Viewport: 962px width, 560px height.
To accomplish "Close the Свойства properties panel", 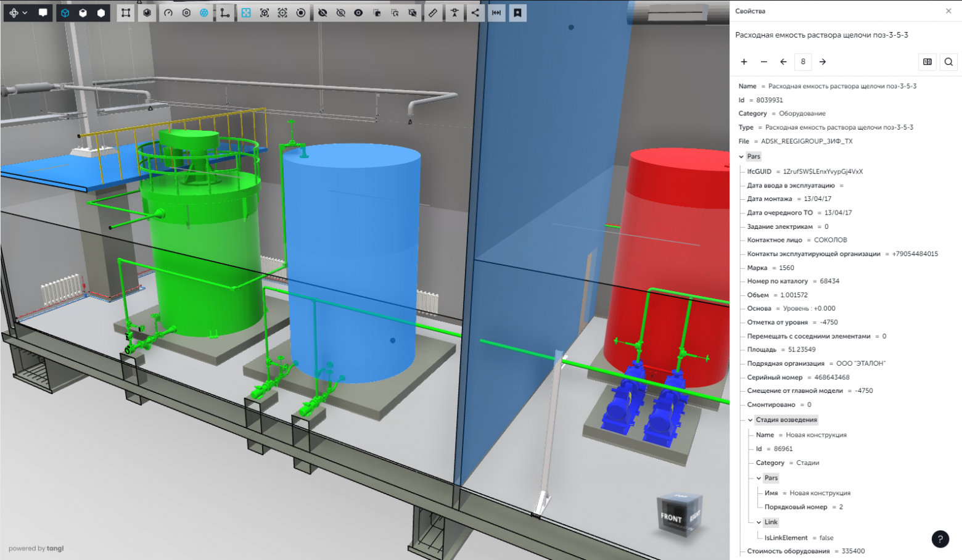I will point(948,11).
